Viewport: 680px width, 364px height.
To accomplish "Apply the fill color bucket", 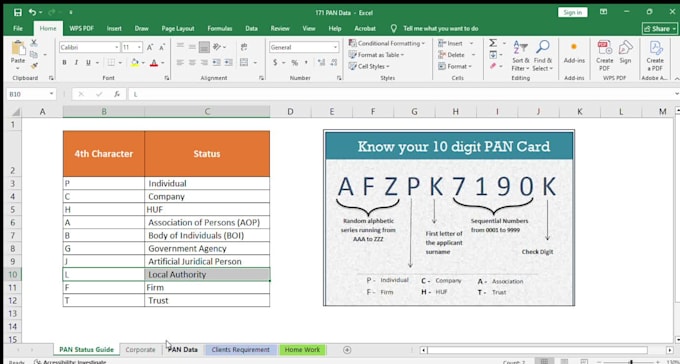I will [x=135, y=63].
